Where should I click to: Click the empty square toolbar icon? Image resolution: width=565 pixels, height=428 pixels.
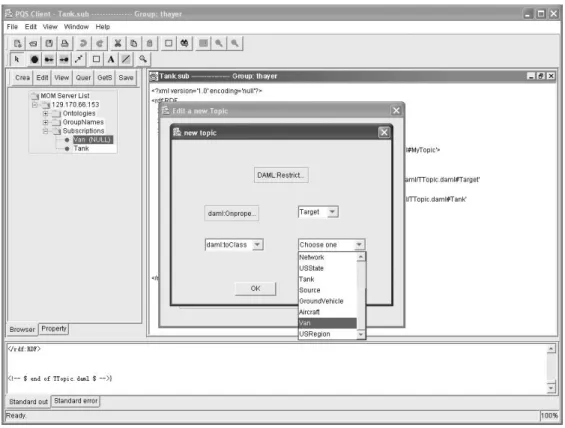(168, 44)
